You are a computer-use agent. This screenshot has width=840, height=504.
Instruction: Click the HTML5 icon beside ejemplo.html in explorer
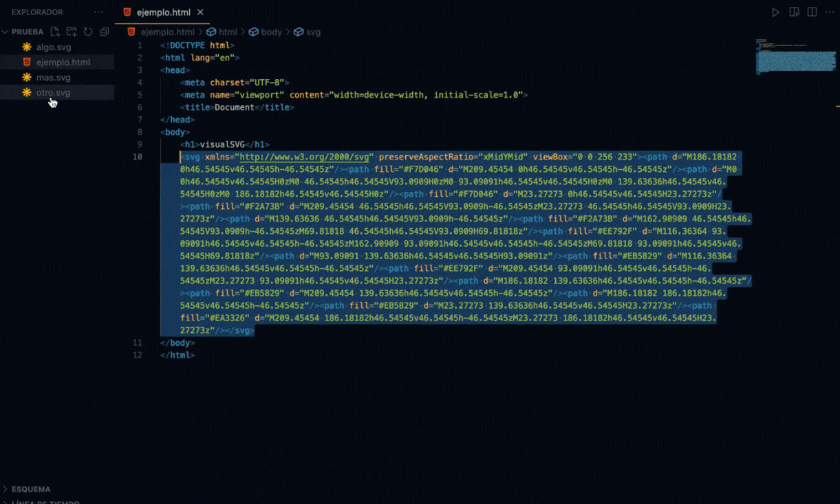[27, 63]
